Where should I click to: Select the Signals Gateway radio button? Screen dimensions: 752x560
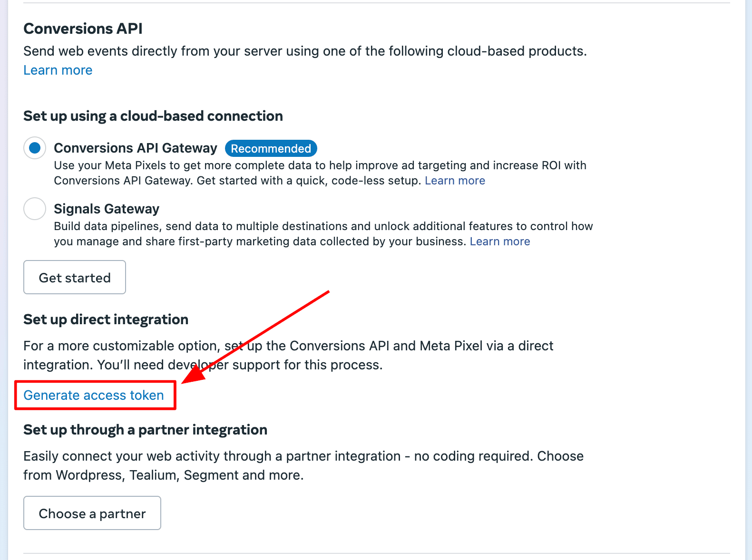[35, 209]
